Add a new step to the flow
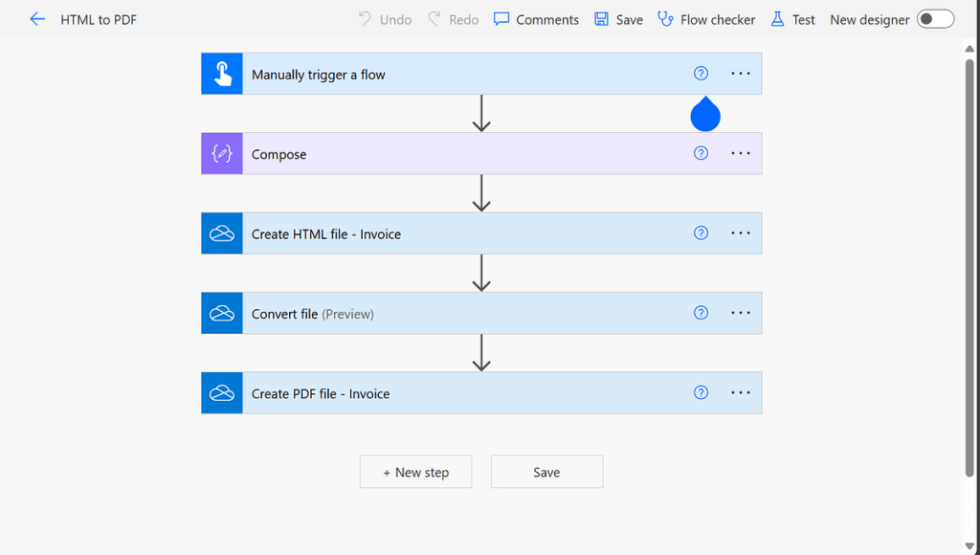 tap(415, 472)
